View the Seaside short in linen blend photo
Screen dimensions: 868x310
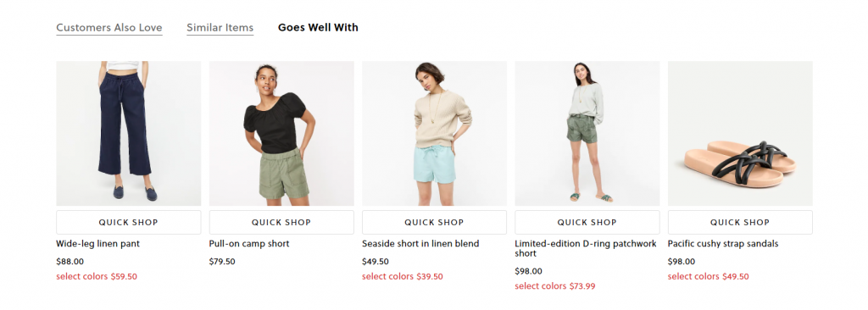click(434, 134)
